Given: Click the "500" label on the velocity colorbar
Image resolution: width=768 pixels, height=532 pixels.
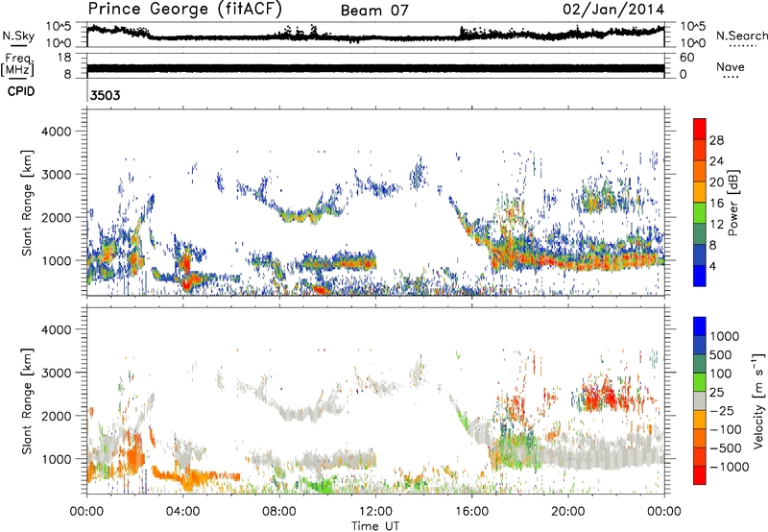Looking at the screenshot, I should (721, 355).
